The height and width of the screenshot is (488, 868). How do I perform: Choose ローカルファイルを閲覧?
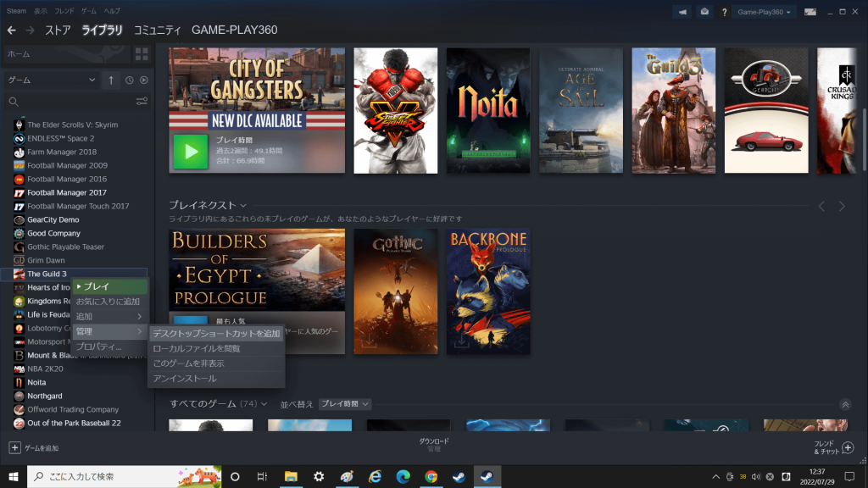coord(216,348)
